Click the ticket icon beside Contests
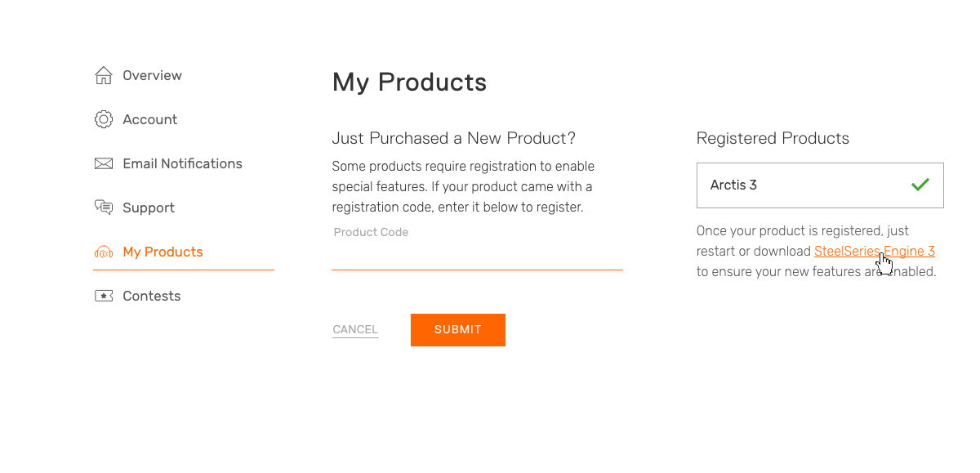This screenshot has height=473, width=980. [x=104, y=296]
